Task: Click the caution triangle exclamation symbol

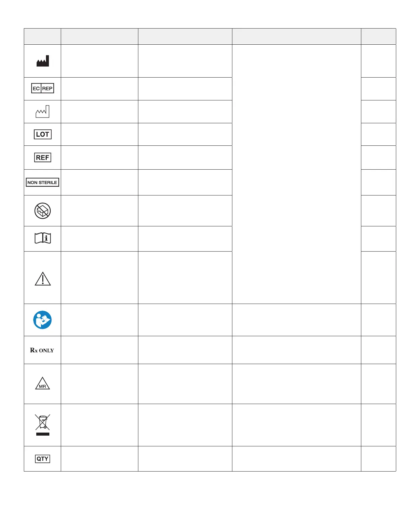Action: tap(43, 278)
